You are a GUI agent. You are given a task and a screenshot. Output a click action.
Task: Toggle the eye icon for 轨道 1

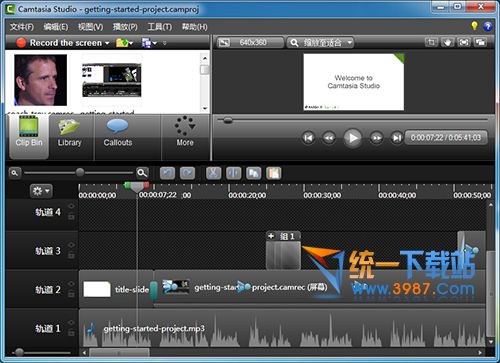pyautogui.click(x=71, y=323)
